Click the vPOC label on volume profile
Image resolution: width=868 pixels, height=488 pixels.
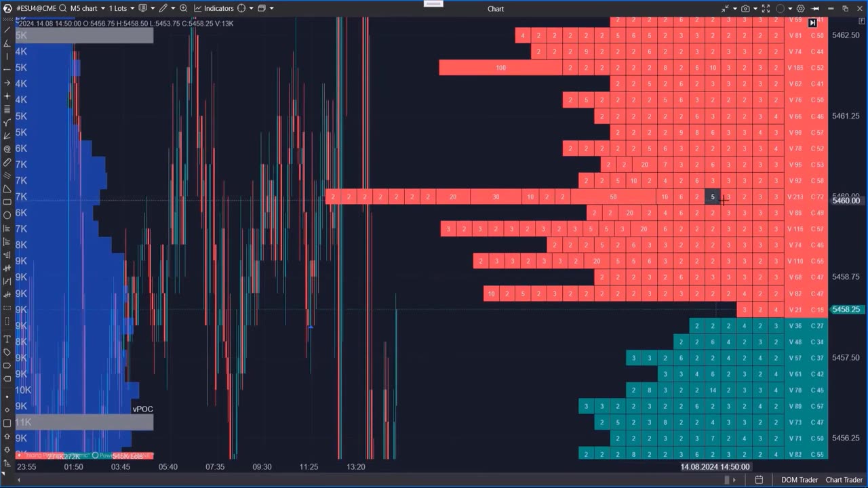tap(142, 409)
